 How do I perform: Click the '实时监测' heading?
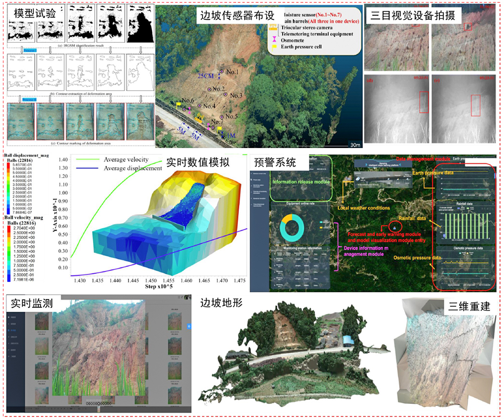click(x=31, y=303)
